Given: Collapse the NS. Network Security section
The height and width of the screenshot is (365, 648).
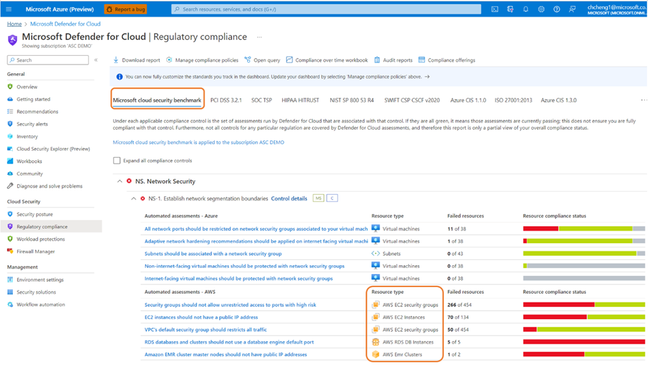Looking at the screenshot, I should (119, 181).
